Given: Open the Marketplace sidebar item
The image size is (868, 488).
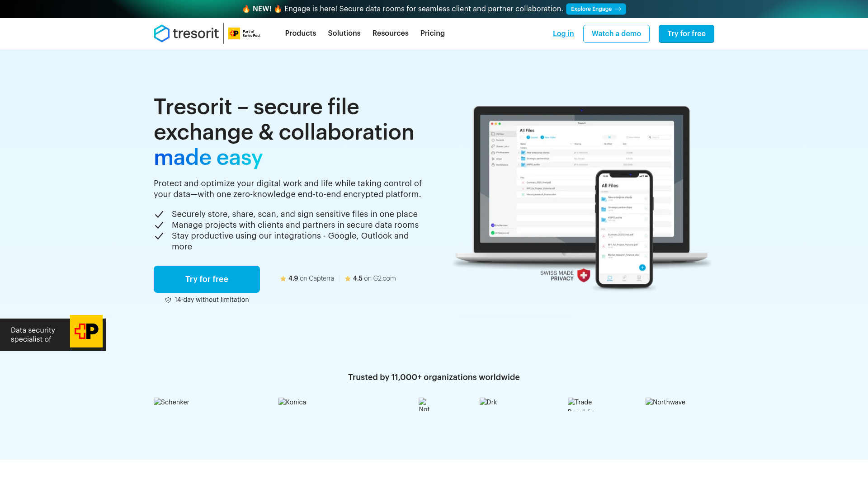Looking at the screenshot, I should 502,164.
